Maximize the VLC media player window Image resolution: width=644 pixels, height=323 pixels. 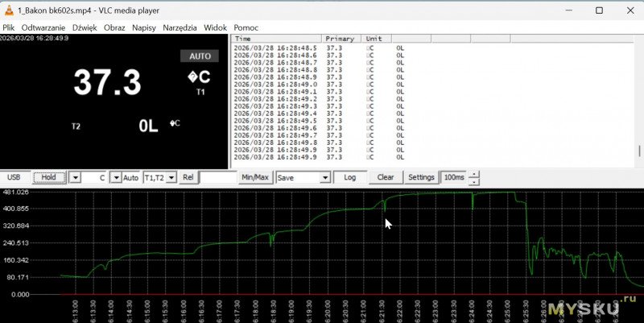599,10
